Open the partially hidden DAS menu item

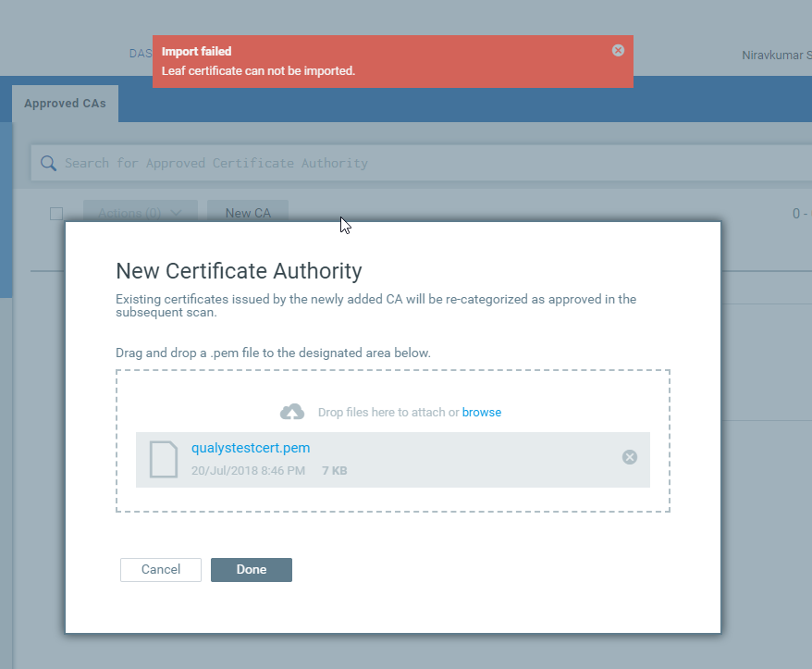[x=139, y=54]
